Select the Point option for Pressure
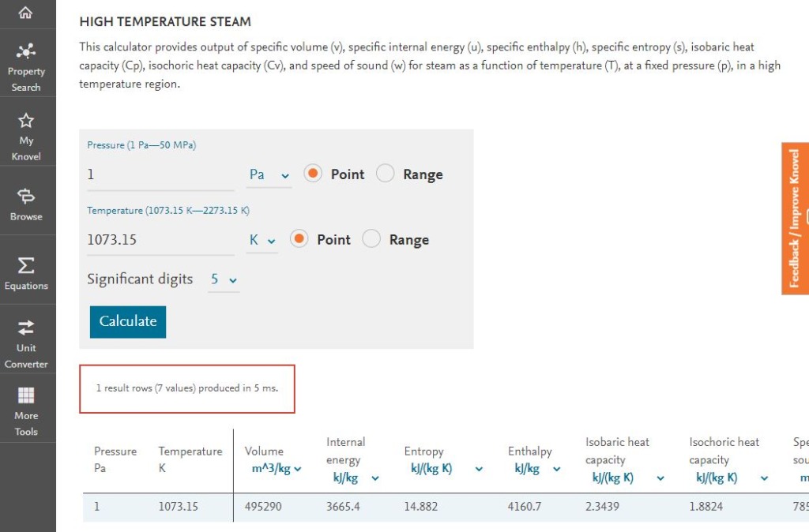The width and height of the screenshot is (809, 532). [313, 174]
